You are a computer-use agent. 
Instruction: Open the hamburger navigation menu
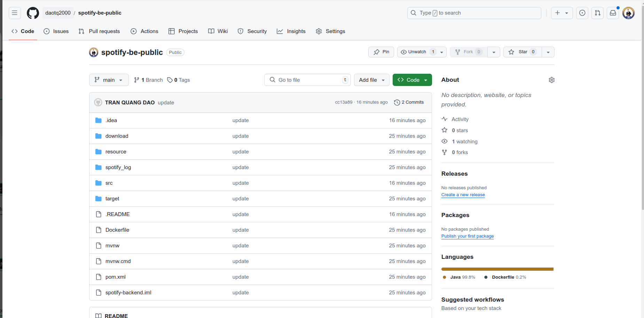(x=15, y=13)
